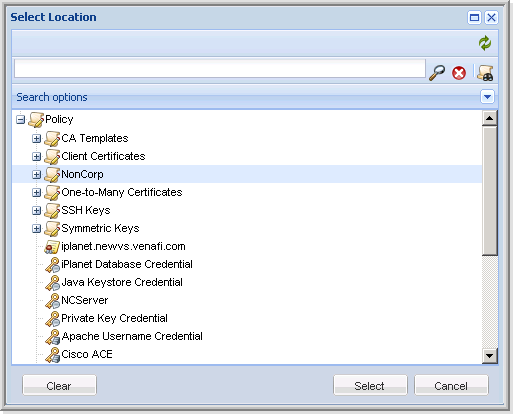The height and width of the screenshot is (414, 513).
Task: Click the red clear-search X icon
Action: [459, 73]
